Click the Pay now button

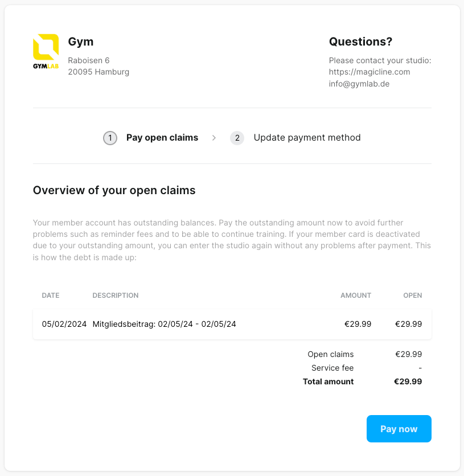pos(399,429)
